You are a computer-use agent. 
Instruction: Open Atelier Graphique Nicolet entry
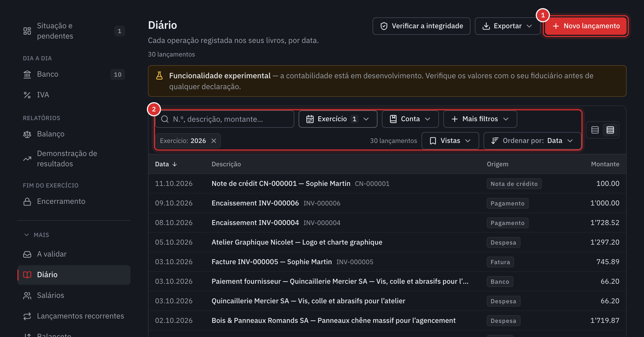(x=387, y=242)
